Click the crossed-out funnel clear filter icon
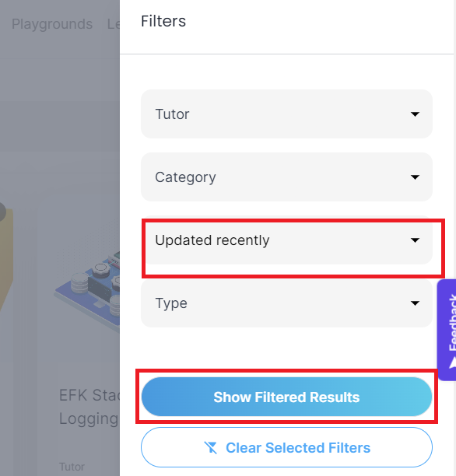Viewport: 456px width, 476px height. pyautogui.click(x=211, y=448)
